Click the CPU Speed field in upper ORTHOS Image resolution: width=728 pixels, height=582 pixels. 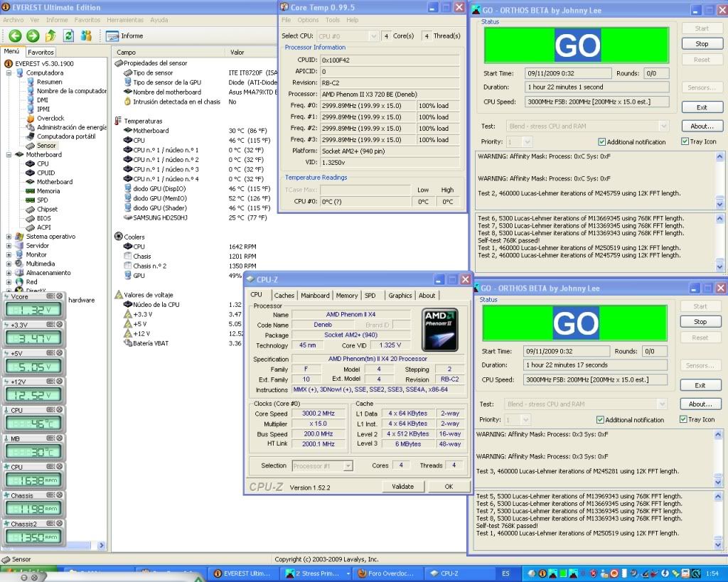point(597,102)
